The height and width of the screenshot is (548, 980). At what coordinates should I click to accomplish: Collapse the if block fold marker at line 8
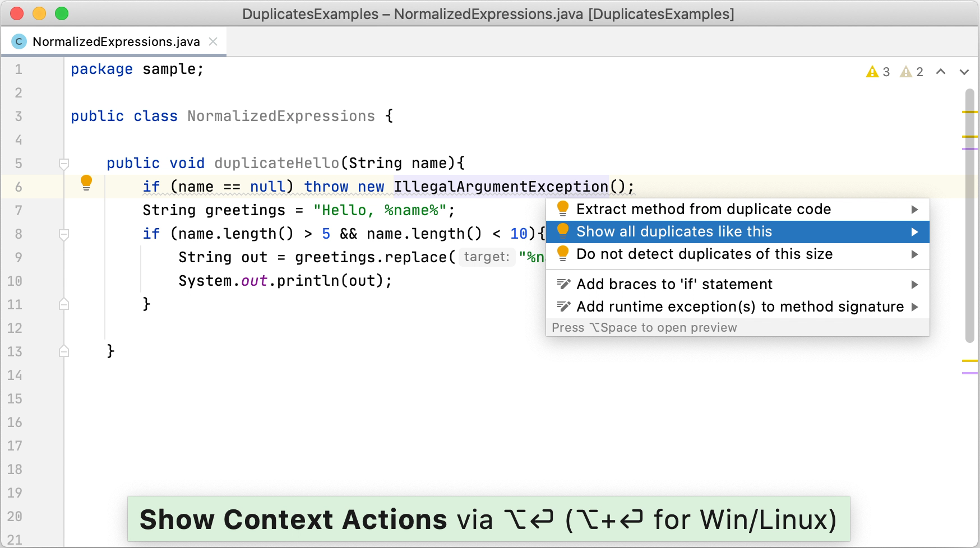pyautogui.click(x=64, y=234)
